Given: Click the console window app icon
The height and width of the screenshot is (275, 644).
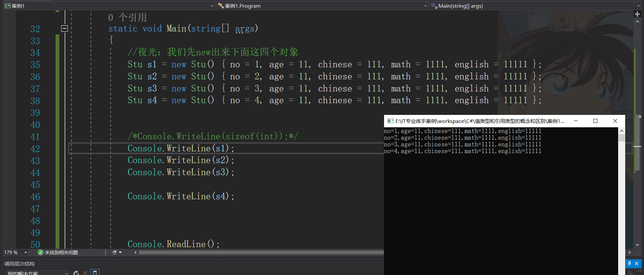Looking at the screenshot, I should [390, 121].
